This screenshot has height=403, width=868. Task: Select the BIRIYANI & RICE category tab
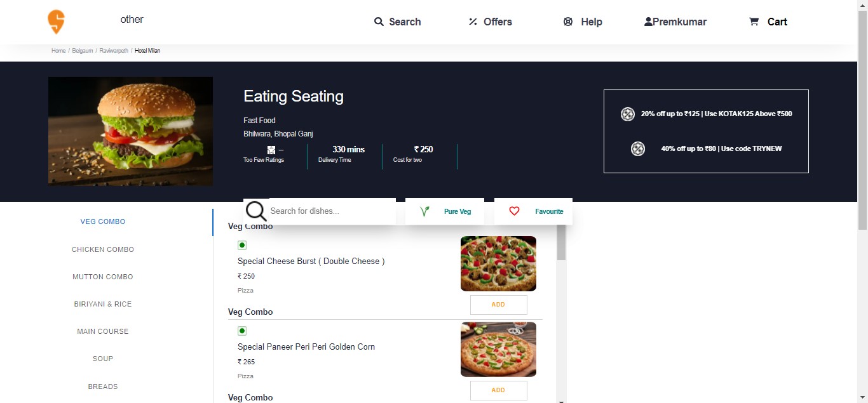(x=102, y=303)
